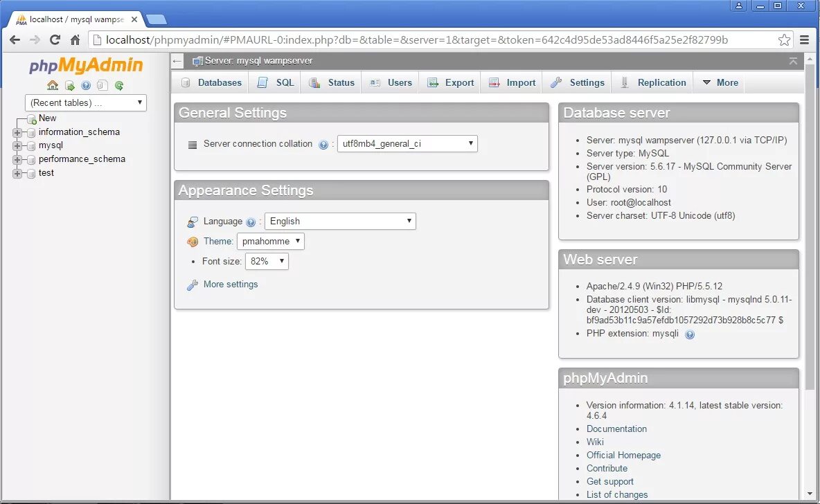Select New in the database tree
Screen dimensions: 820x504
click(47, 118)
